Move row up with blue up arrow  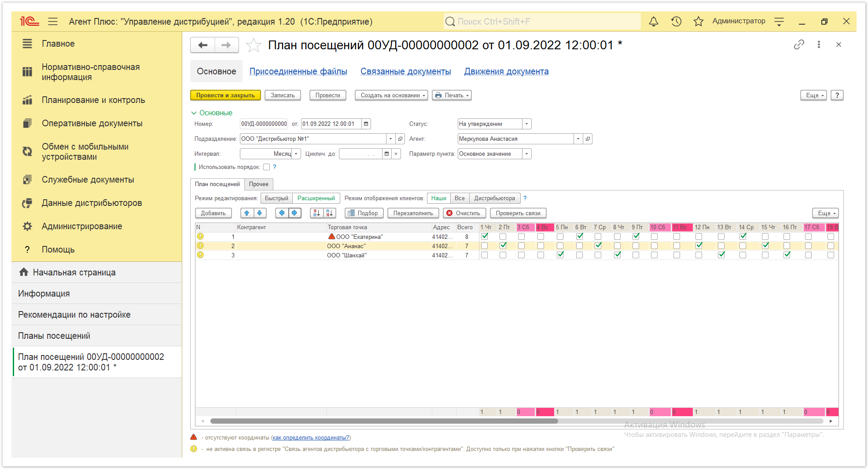tap(247, 213)
